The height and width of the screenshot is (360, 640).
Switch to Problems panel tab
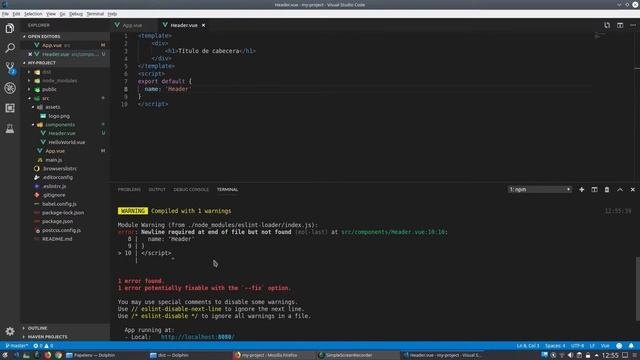[129, 189]
